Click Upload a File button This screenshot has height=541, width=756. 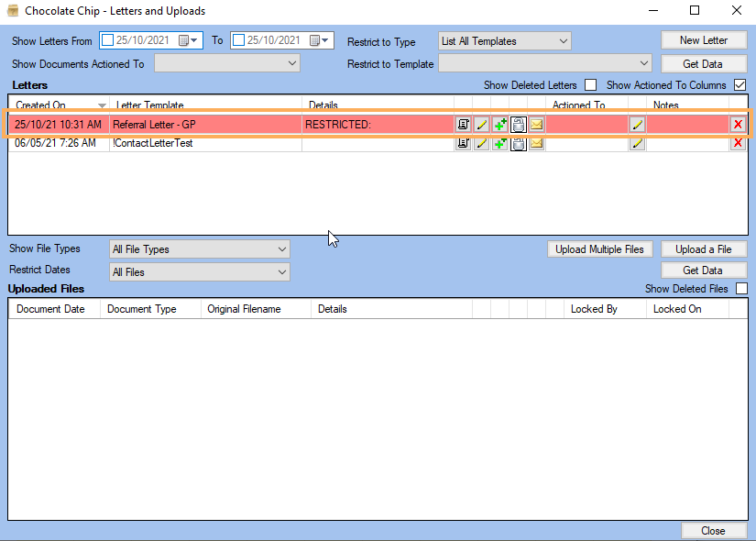(x=704, y=249)
